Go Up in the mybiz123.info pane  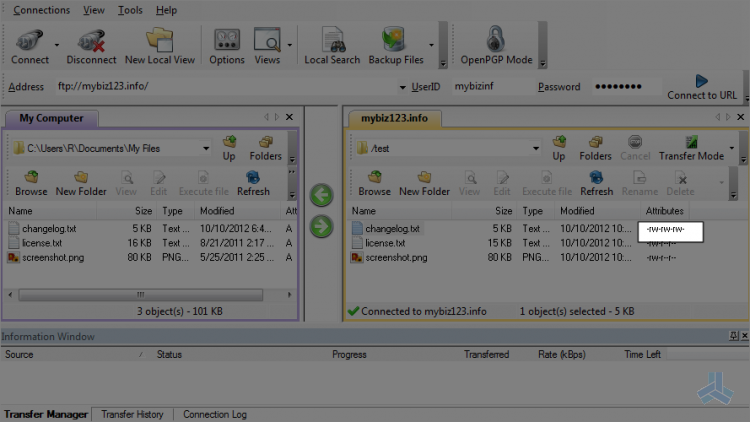[x=559, y=148]
